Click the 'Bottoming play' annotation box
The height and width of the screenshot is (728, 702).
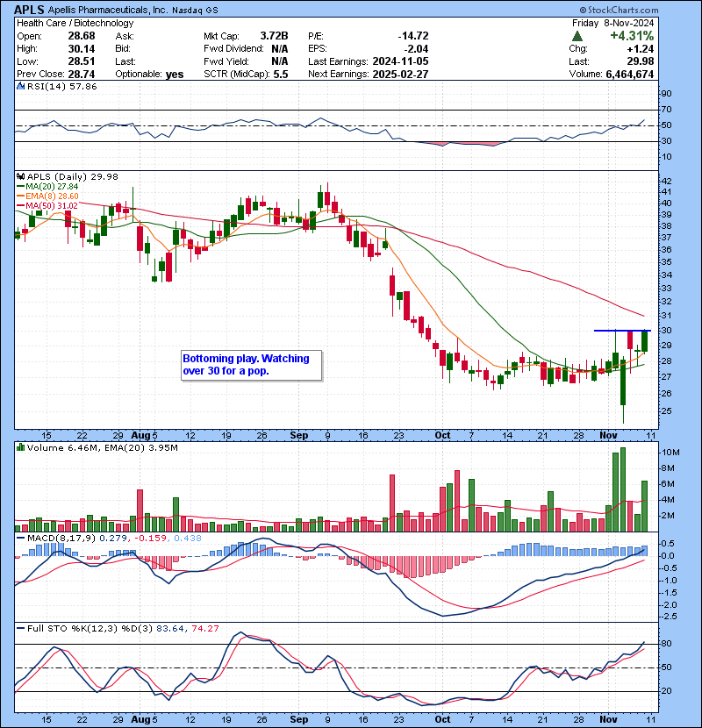[x=251, y=366]
